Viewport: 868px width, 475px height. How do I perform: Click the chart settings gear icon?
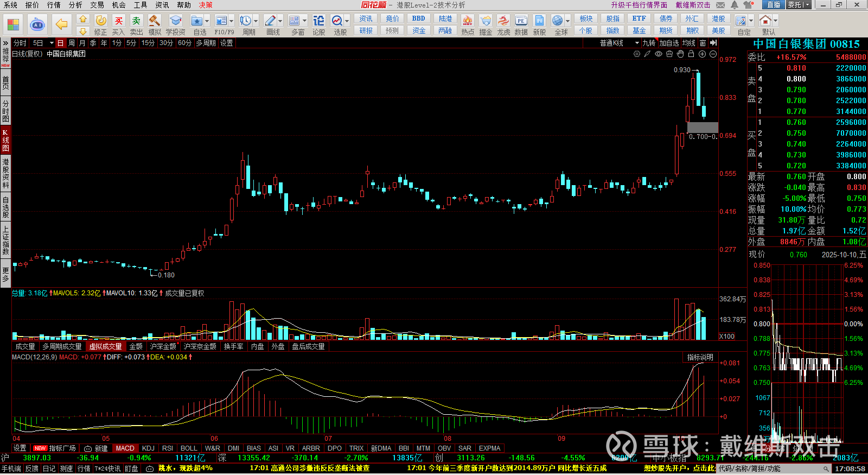[637, 54]
